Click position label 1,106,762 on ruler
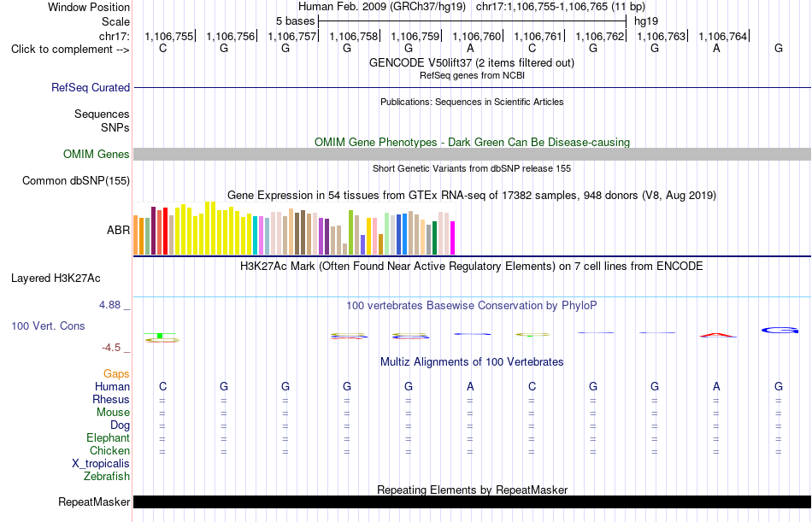This screenshot has width=812, height=522. 600,36
